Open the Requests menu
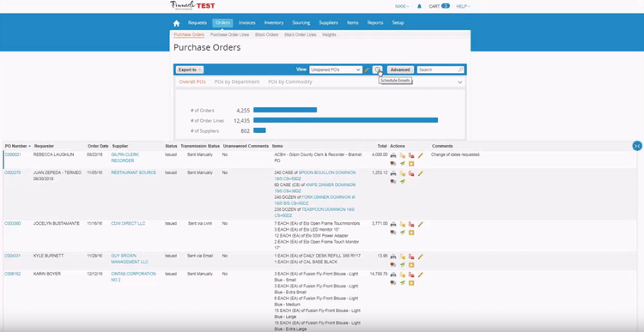The width and height of the screenshot is (644, 332). click(x=197, y=23)
